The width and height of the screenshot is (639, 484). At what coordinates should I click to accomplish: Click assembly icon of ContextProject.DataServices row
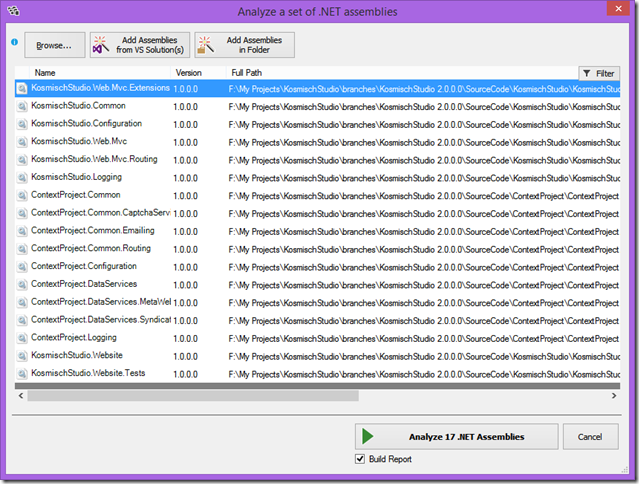pyautogui.click(x=22, y=284)
